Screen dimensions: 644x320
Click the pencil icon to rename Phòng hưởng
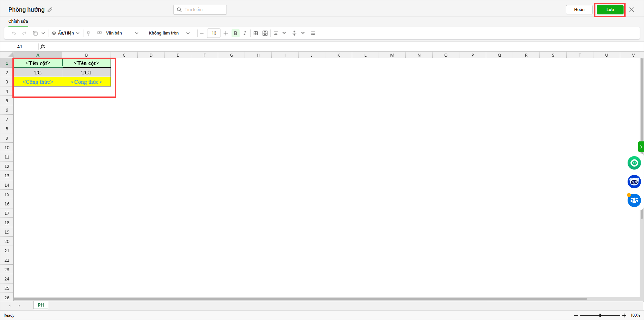50,10
